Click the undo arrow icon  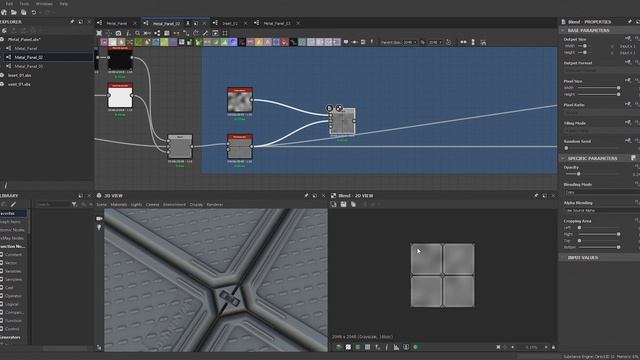pyautogui.click(x=34, y=13)
